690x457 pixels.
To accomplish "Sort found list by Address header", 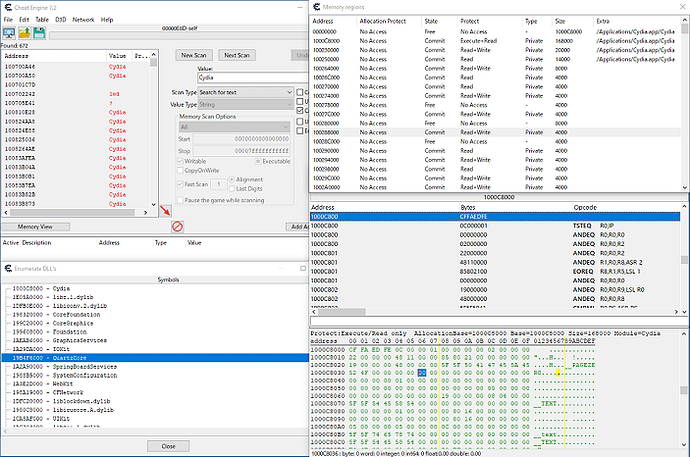I will (55, 56).
